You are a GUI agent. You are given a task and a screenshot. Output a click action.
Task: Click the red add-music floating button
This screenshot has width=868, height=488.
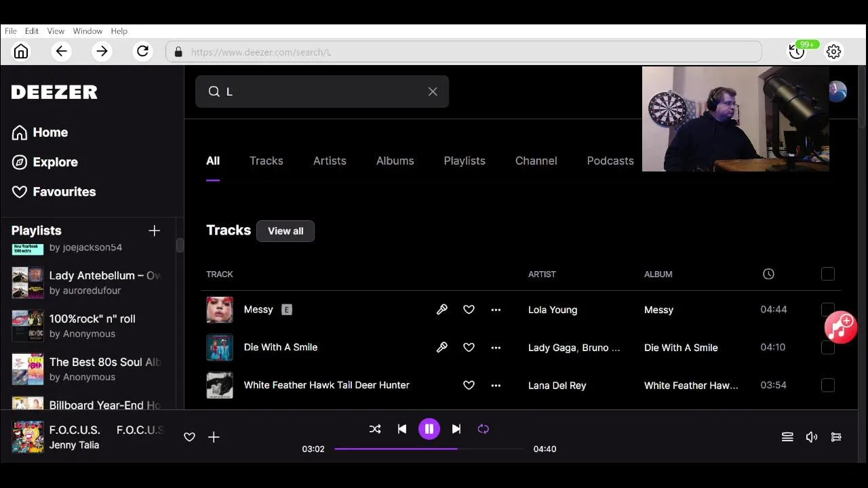click(841, 327)
